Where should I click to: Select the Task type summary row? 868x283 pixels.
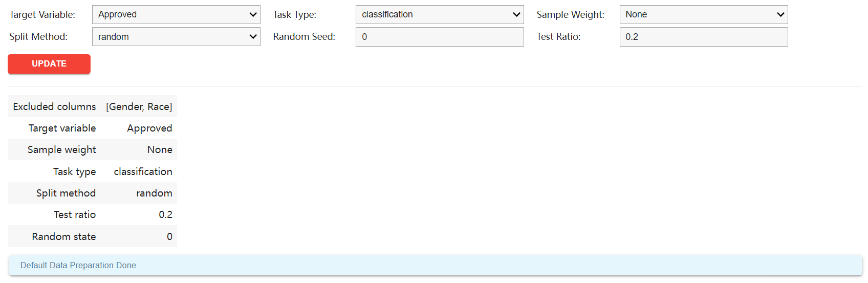(x=92, y=171)
